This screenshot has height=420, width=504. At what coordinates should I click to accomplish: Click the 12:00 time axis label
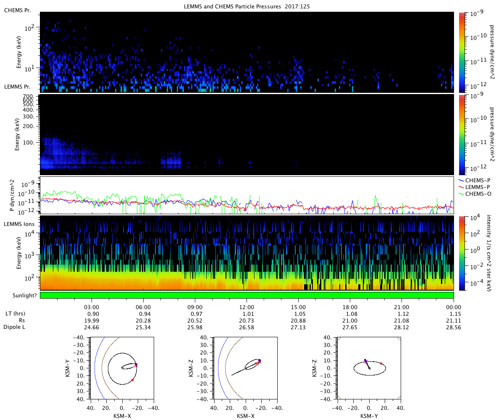[x=247, y=307]
